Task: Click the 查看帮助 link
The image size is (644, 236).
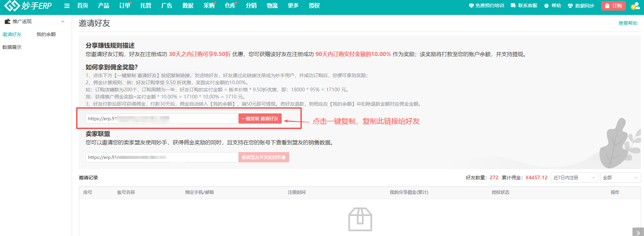Action: click(x=628, y=23)
